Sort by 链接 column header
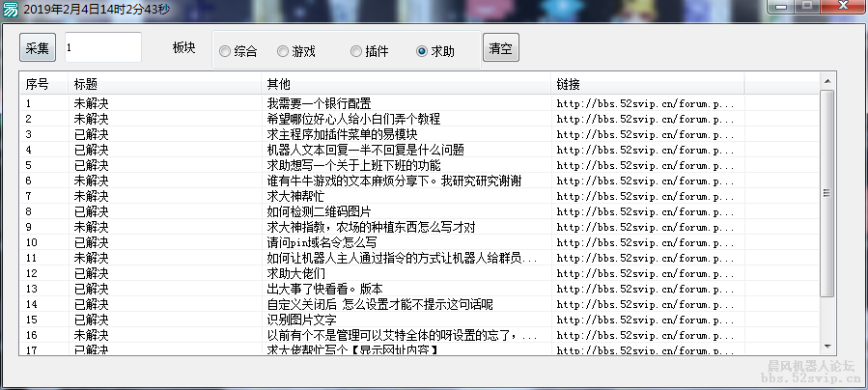The width and height of the screenshot is (868, 390). click(x=648, y=84)
